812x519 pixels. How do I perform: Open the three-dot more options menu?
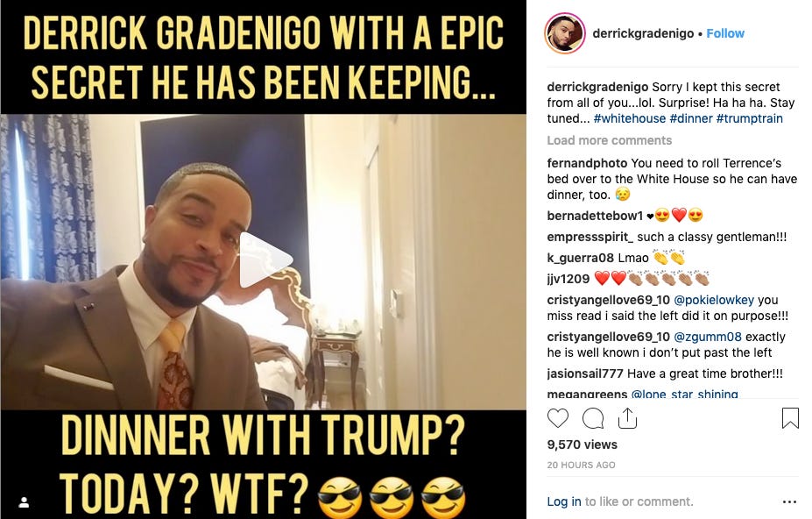point(789,501)
